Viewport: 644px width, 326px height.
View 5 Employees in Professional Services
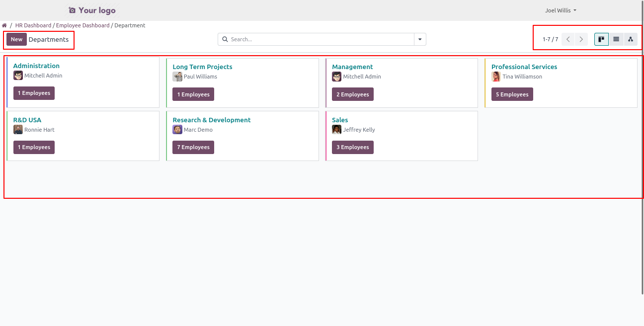point(512,94)
